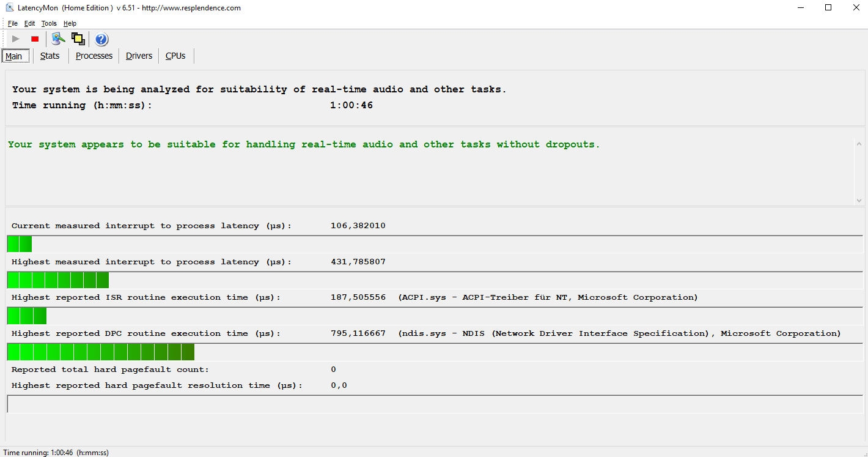Click the highest DPC routine execution time bar
The width and height of the screenshot is (868, 457).
[101, 352]
